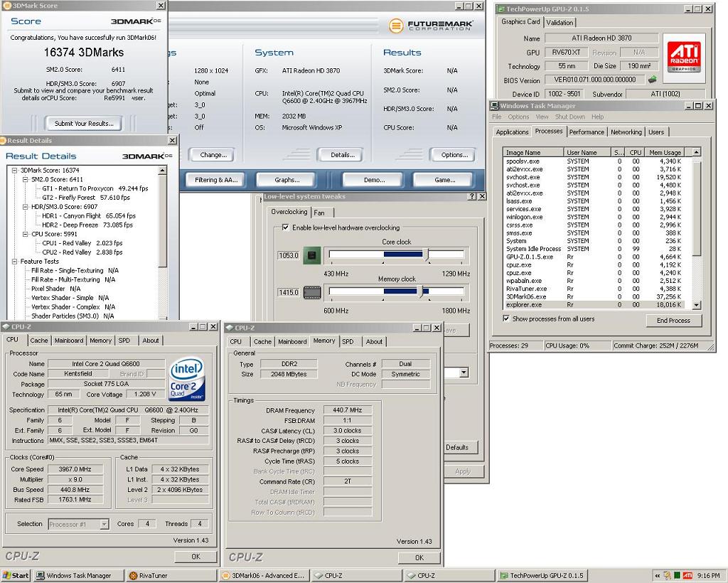This screenshot has width=728, height=583.
Task: Select the RivaTuner.exe process row
Action: tap(598, 289)
